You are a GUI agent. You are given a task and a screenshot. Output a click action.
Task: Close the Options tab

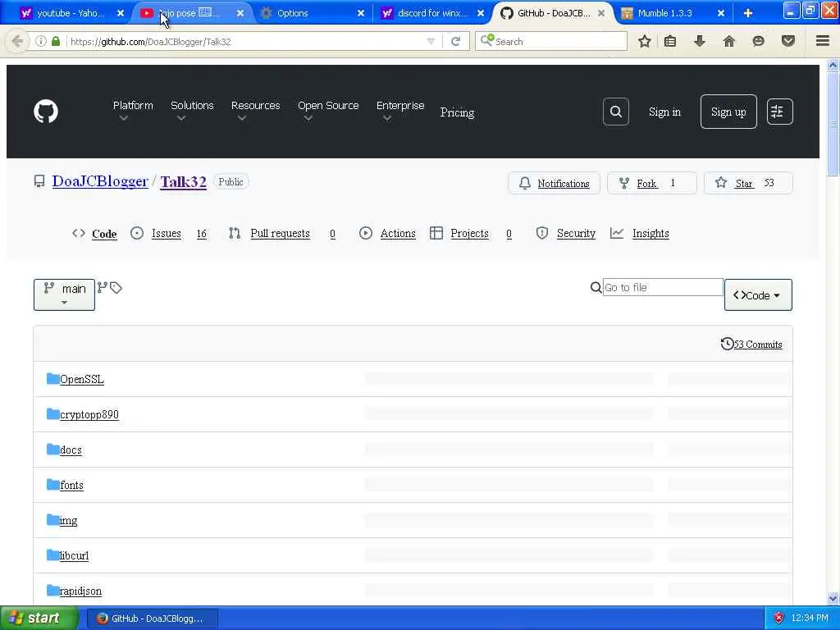coord(361,13)
